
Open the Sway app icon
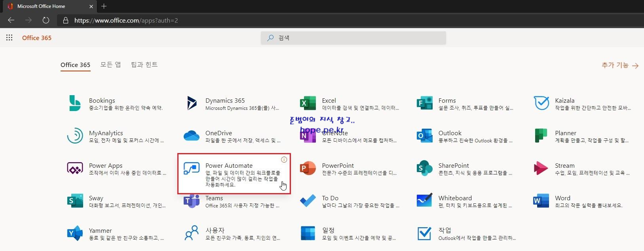[75, 201]
